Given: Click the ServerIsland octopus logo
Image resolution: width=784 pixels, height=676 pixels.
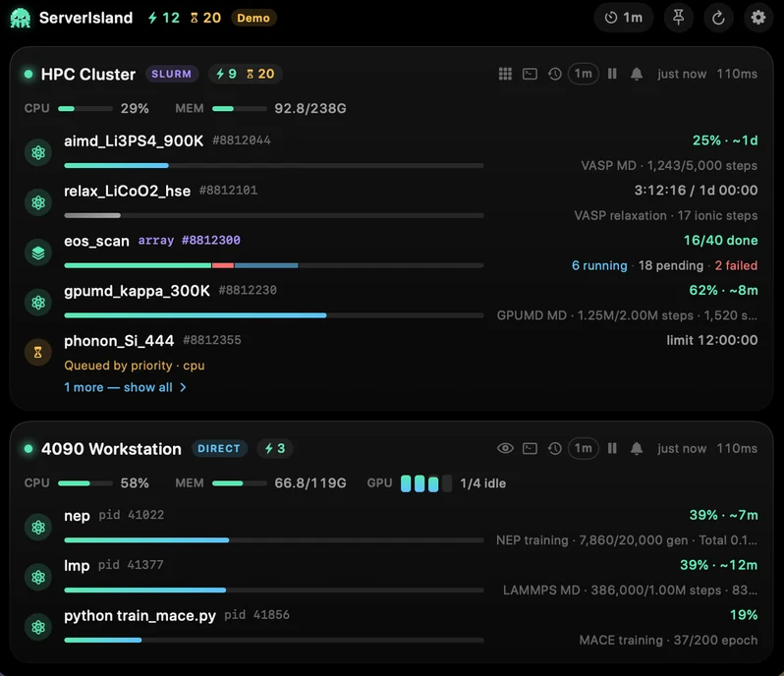Looking at the screenshot, I should (x=21, y=18).
